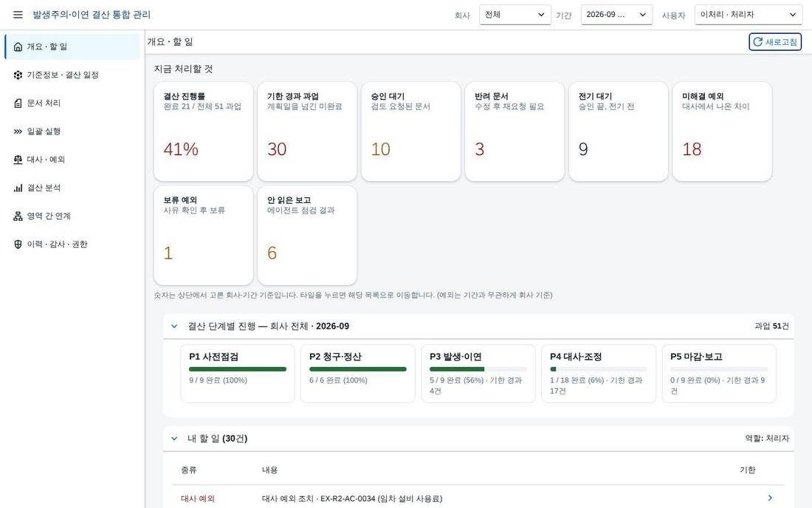Click the P4 대사·조정 progress bar
The image size is (812, 508).
(599, 369)
